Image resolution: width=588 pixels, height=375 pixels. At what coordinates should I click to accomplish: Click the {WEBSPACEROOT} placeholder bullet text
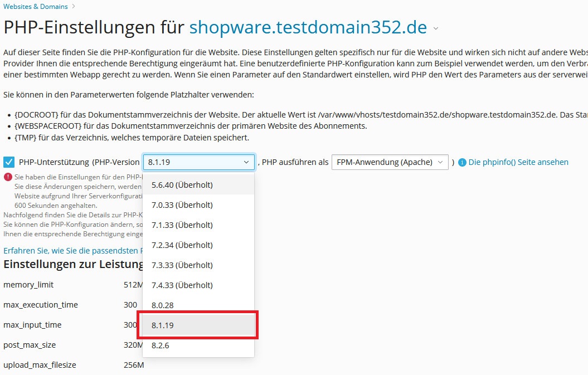pyautogui.click(x=191, y=126)
